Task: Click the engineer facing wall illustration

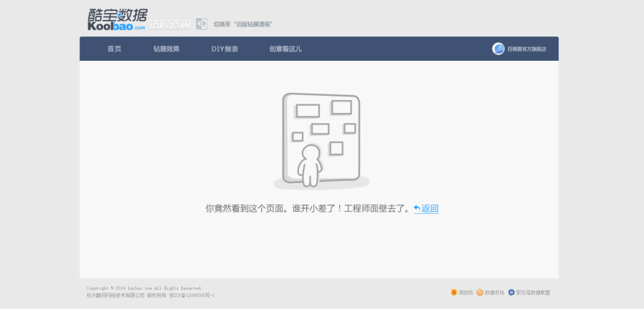Action: [321, 141]
